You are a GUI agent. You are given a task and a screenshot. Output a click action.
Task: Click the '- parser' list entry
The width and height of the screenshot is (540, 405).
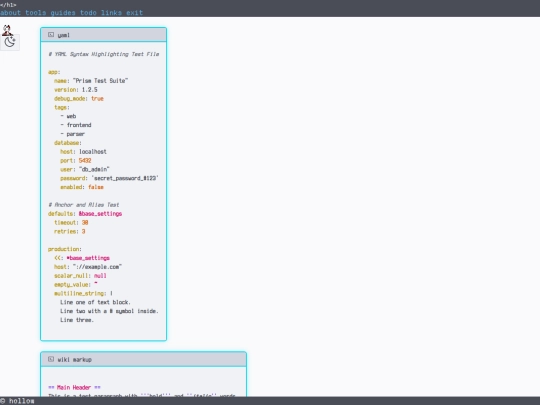click(72, 134)
